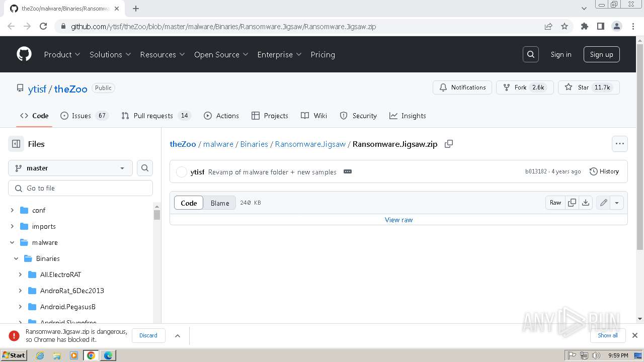Open GitHub home via Octocat logo
This screenshot has width=644, height=362.
pyautogui.click(x=24, y=54)
